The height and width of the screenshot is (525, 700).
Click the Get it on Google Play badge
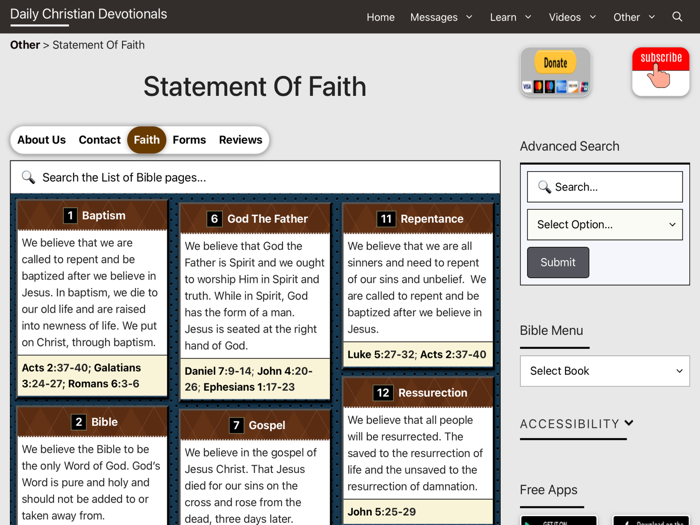(x=558, y=521)
